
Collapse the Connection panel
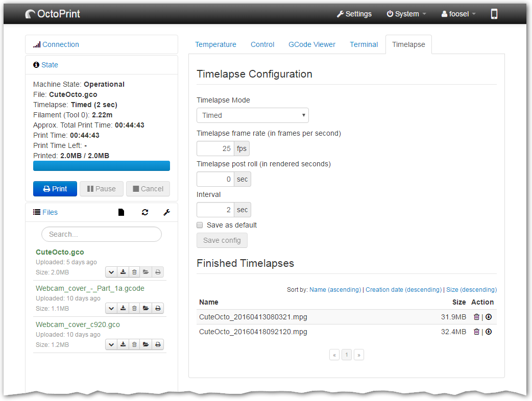tap(60, 44)
